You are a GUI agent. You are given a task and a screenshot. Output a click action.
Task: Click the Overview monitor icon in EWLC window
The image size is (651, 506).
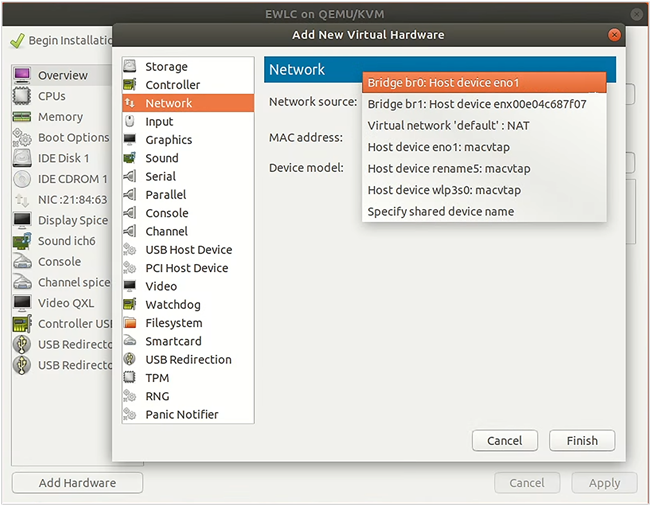click(22, 75)
